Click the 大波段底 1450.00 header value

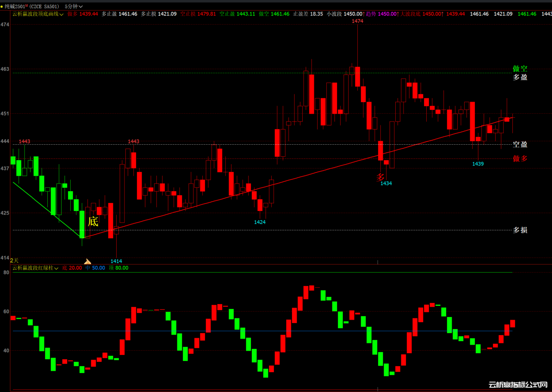click(422, 14)
